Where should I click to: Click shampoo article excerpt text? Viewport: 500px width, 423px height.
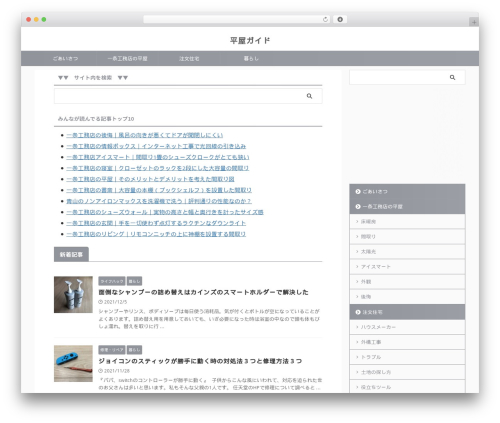point(209,319)
